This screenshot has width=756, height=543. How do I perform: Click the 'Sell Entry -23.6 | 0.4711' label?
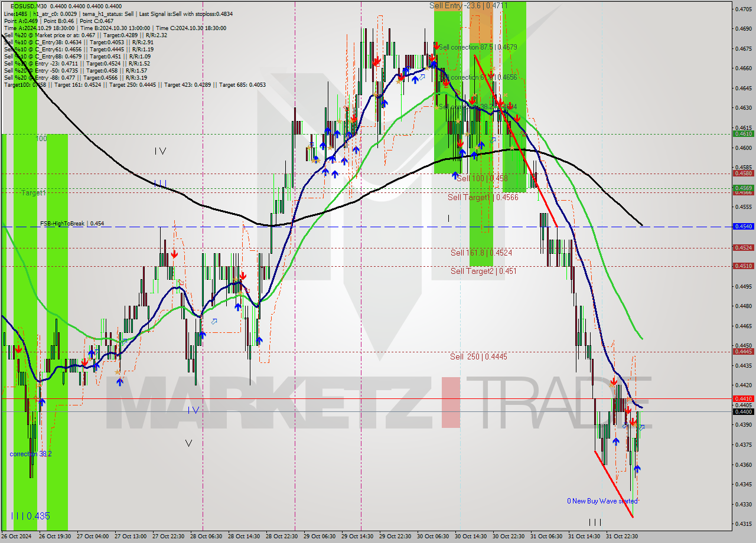tap(469, 5)
